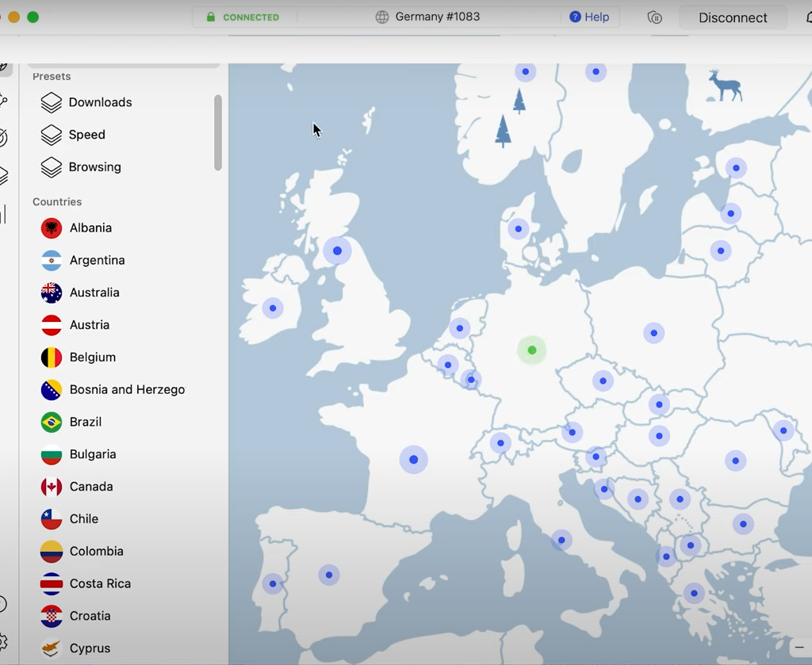Click the green lock CONNECTED status
Screen dimensions: 812x665
(243, 17)
